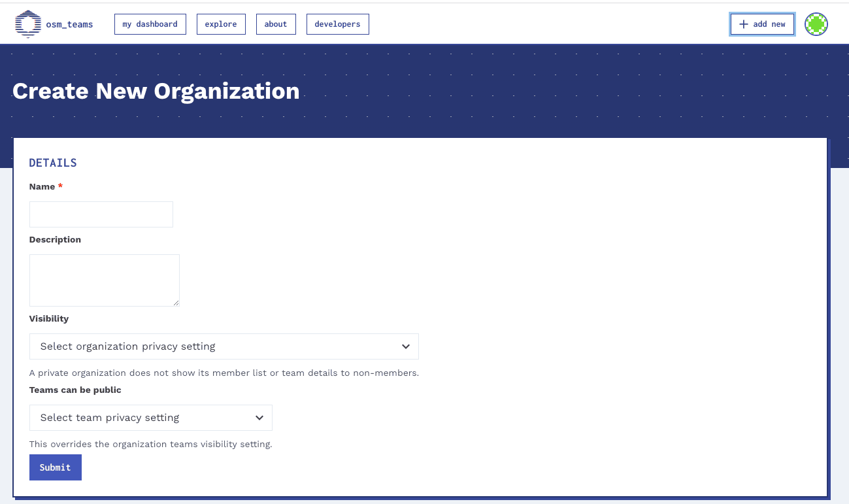This screenshot has height=504, width=849.
Task: Open the user profile avatar icon
Action: (x=816, y=24)
